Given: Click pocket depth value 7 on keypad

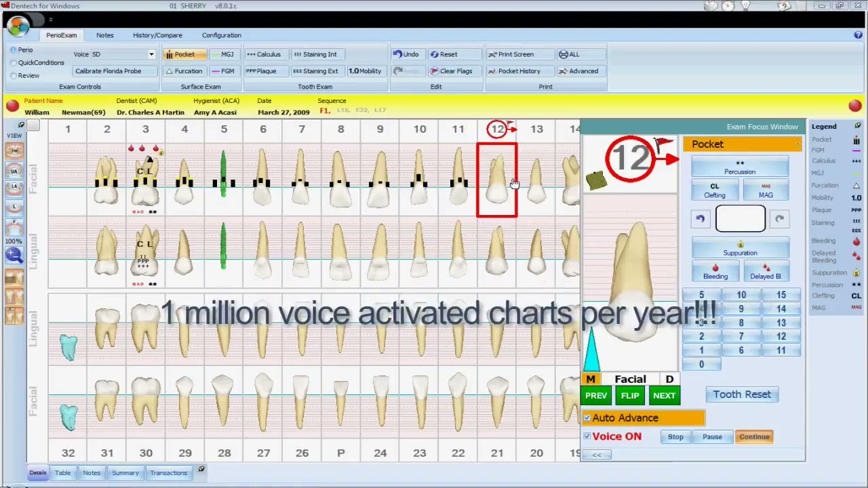Looking at the screenshot, I should (741, 337).
